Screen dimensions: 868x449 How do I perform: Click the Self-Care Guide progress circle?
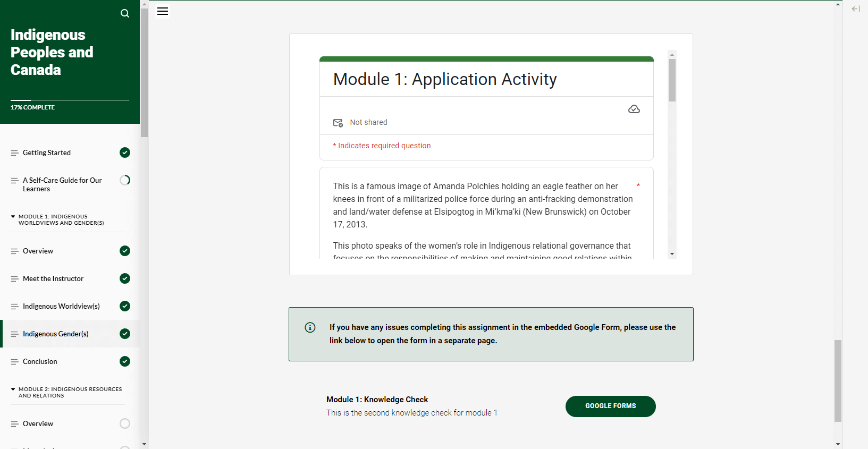click(125, 180)
